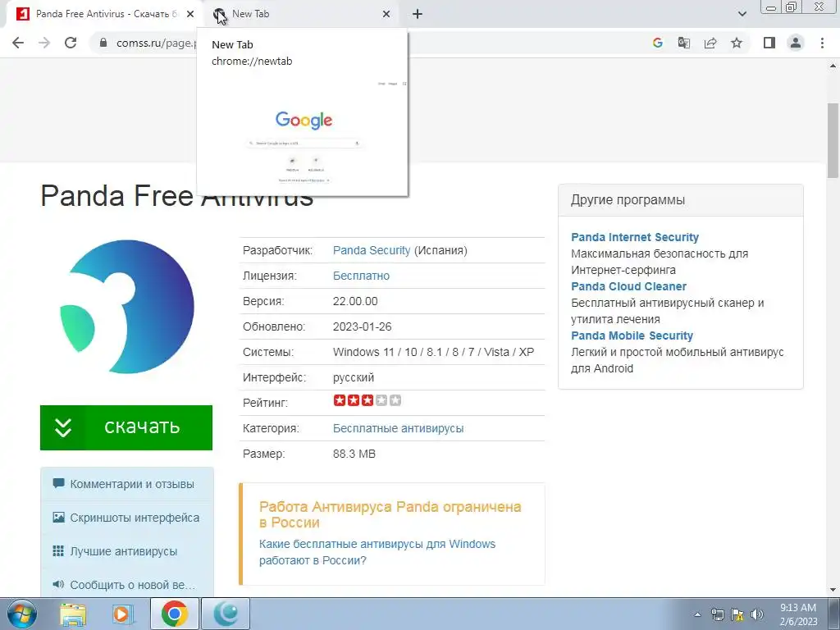Open Какие бесплатные антивирусы для Windows link
The width and height of the screenshot is (840, 630).
point(377,552)
